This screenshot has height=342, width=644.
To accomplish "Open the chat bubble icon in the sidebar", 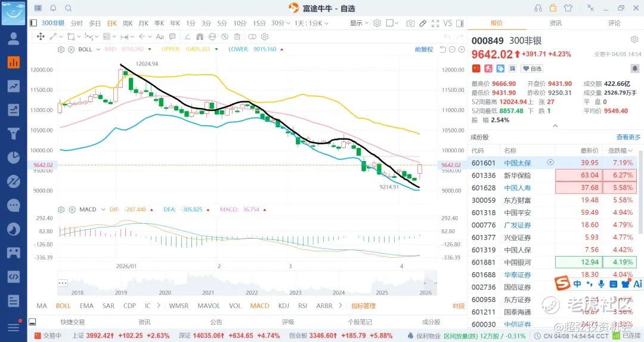I will pos(14,205).
